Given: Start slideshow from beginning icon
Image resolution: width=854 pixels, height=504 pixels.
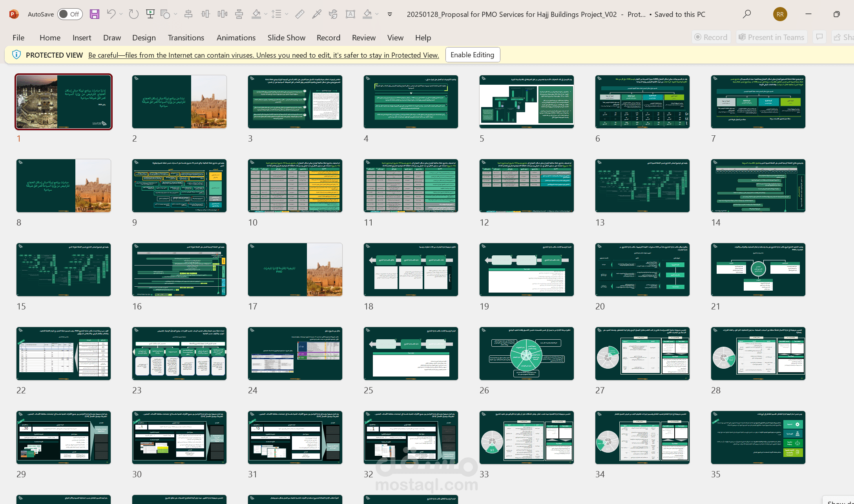Looking at the screenshot, I should tap(150, 14).
